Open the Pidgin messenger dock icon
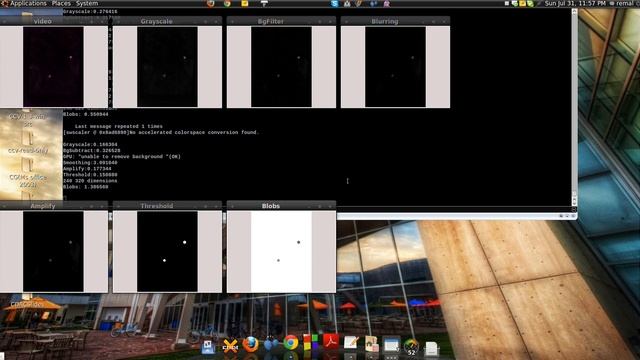Viewport: 640px width, 360px height. click(270, 344)
